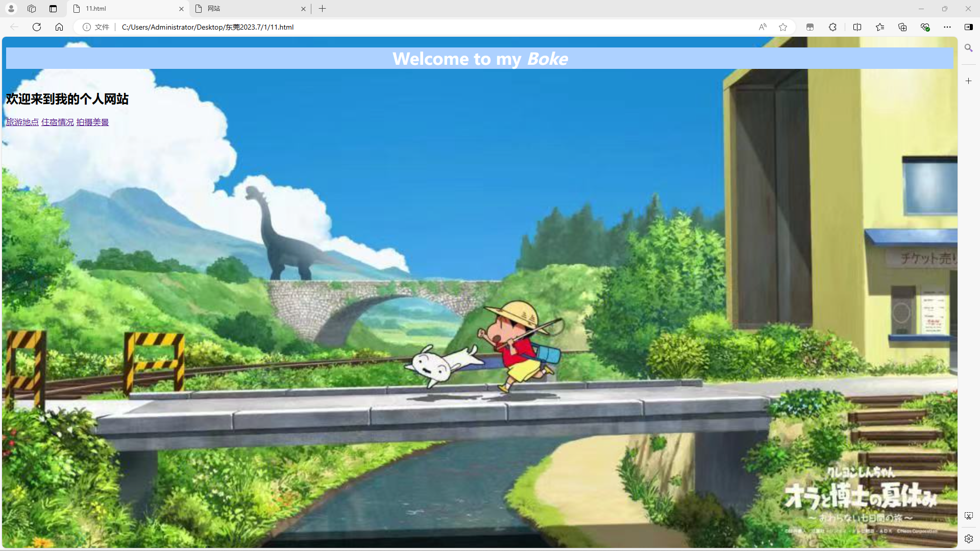Open the 旅游地点 link
980x551 pixels.
click(x=22, y=122)
